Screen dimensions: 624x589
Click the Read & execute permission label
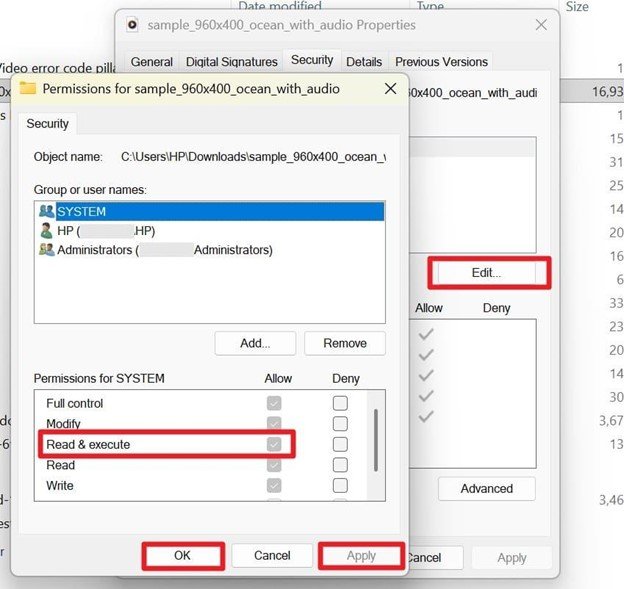tap(88, 444)
